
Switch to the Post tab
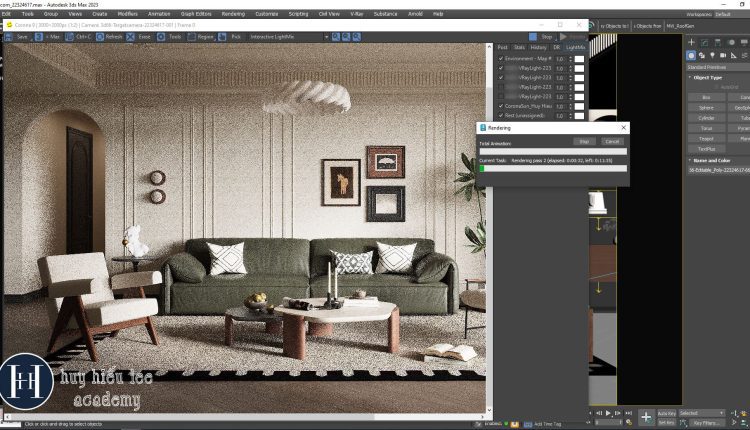pos(502,47)
